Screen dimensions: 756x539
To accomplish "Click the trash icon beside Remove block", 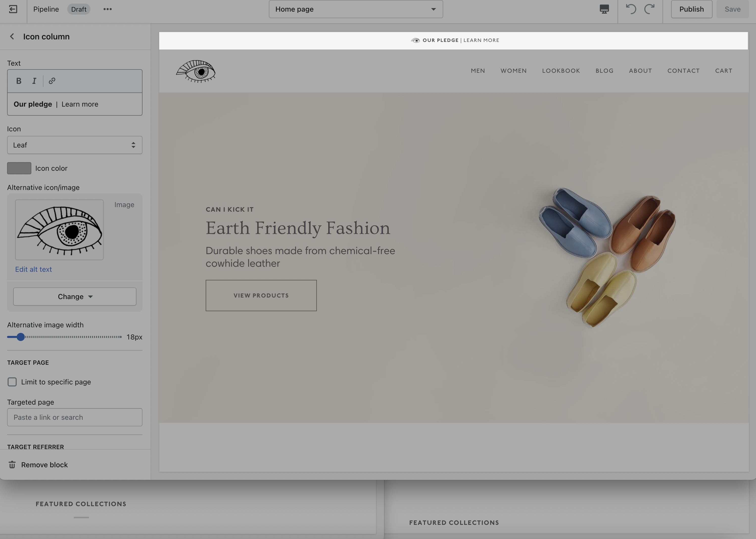I will 12,465.
